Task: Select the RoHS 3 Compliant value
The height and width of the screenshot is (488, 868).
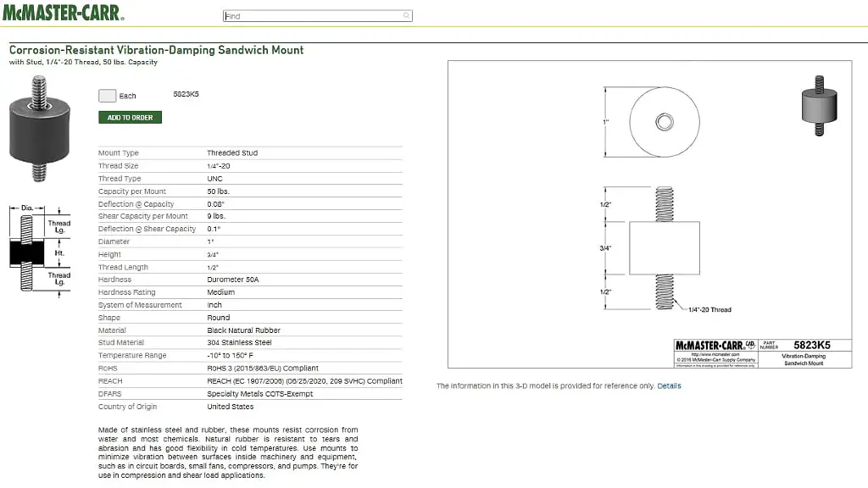Action: pyautogui.click(x=263, y=368)
